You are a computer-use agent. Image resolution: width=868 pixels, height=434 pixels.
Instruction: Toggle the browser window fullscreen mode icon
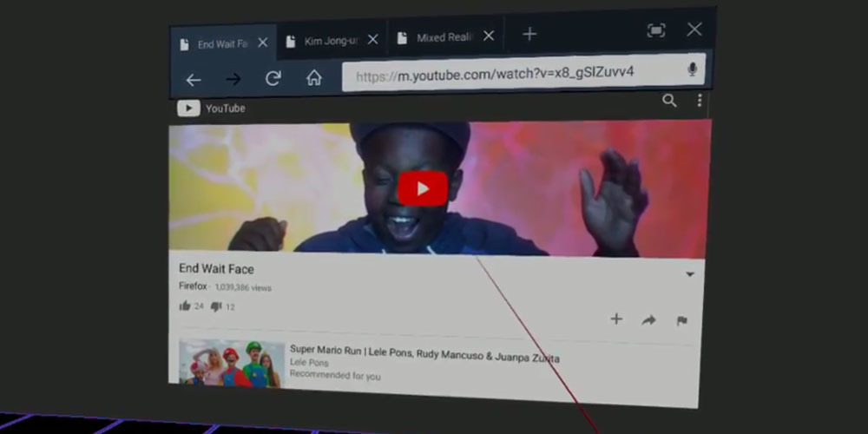click(x=656, y=30)
